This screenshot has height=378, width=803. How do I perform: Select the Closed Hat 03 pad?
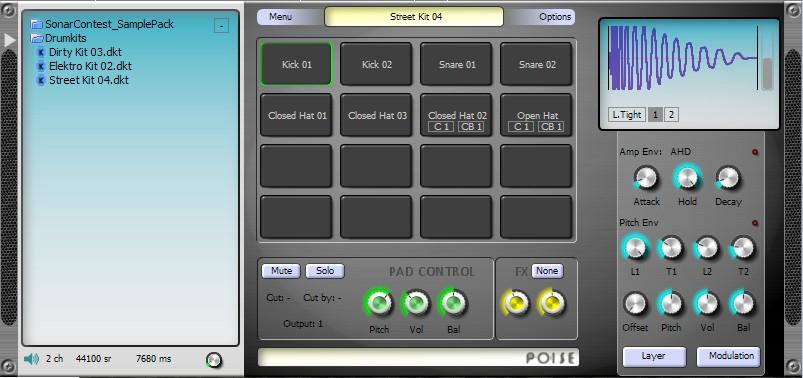tap(376, 115)
